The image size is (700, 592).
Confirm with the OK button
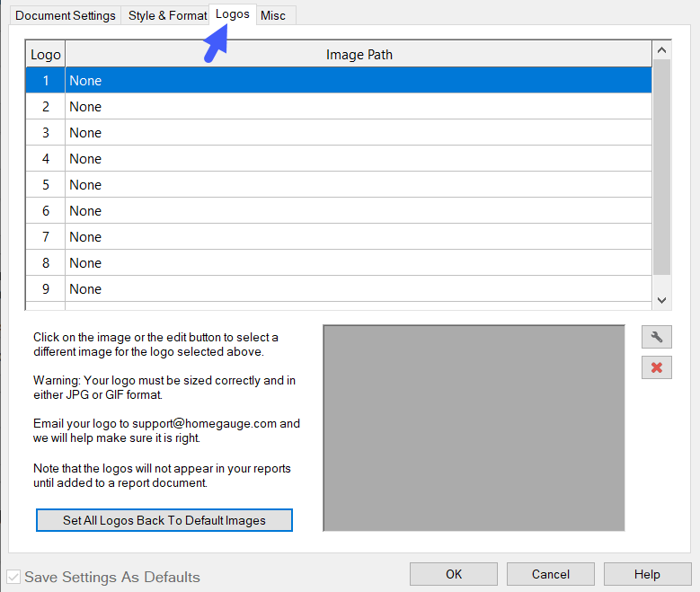point(454,574)
